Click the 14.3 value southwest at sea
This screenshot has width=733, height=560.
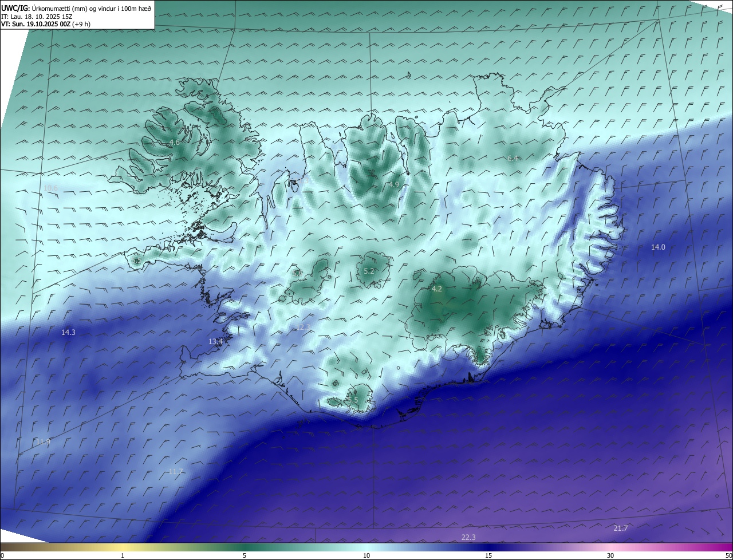(x=68, y=332)
